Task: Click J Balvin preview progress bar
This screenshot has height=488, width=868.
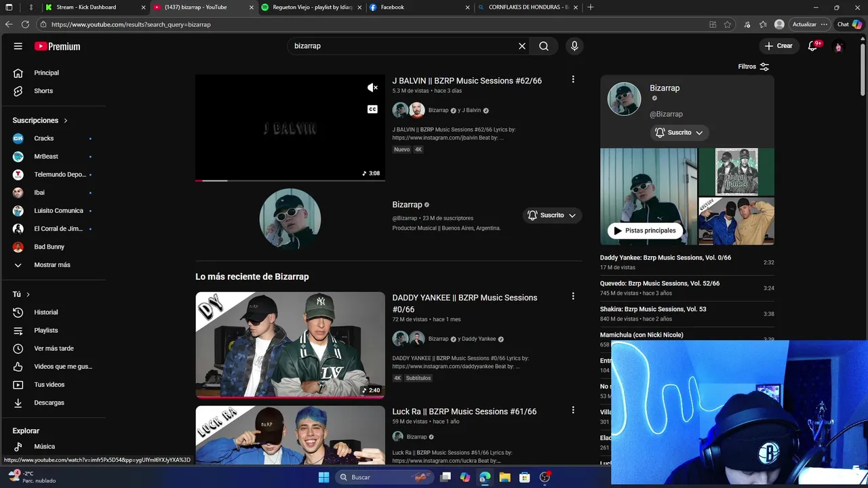Action: pos(290,180)
